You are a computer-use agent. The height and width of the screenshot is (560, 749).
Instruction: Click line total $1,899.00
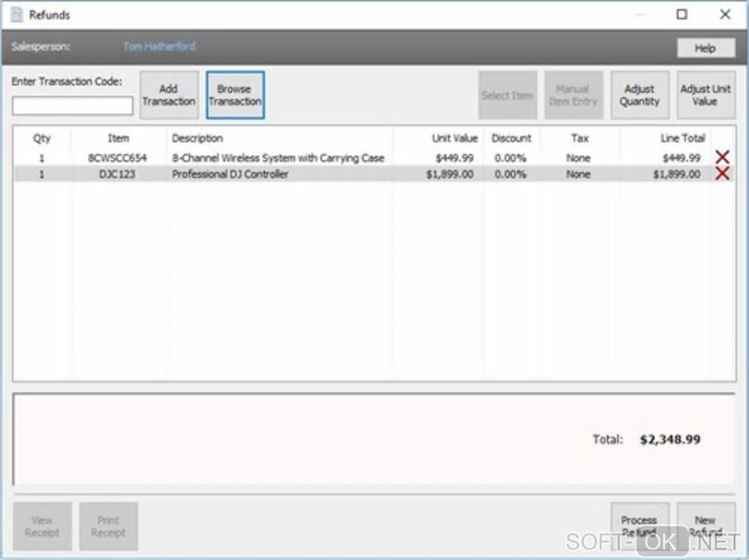click(x=677, y=174)
